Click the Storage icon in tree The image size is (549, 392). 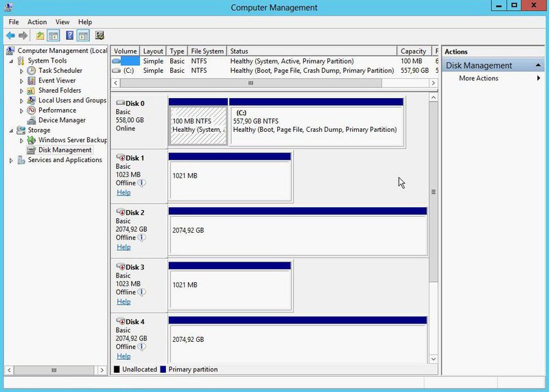tap(21, 130)
